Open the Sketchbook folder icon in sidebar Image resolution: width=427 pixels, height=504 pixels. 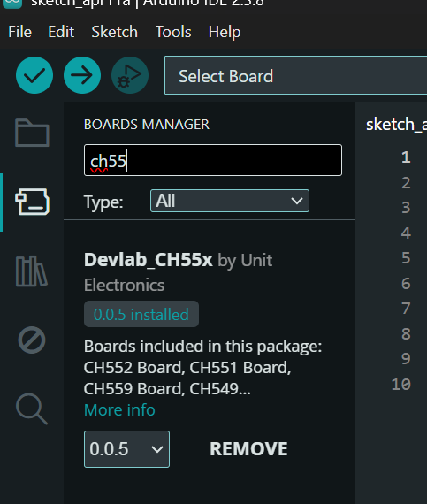point(32,133)
